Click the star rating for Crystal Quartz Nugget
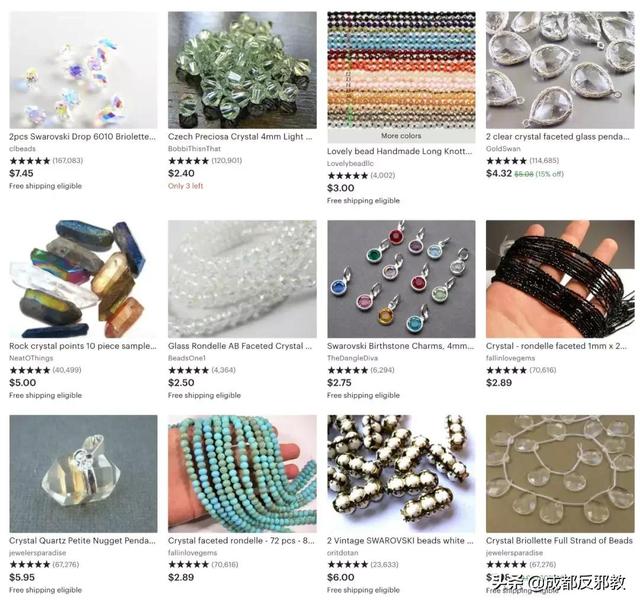This screenshot has height=605, width=640. pos(30,565)
